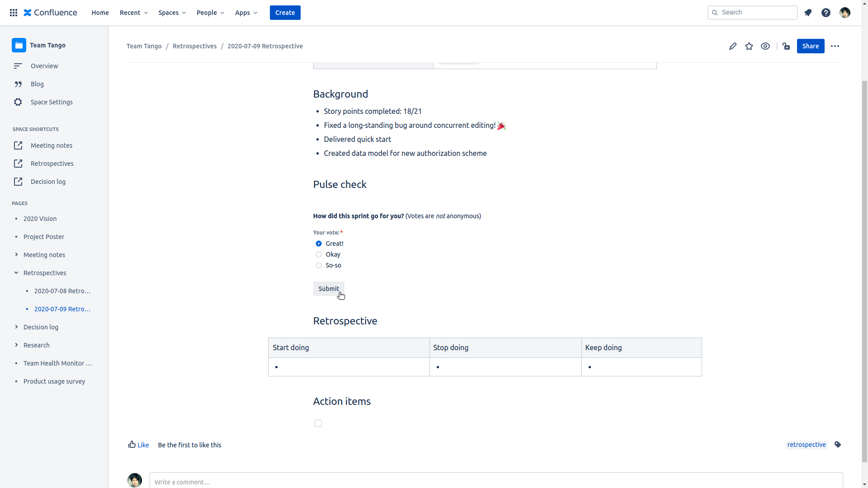Click the watch page eye icon
Image resolution: width=868 pixels, height=488 pixels.
[765, 46]
